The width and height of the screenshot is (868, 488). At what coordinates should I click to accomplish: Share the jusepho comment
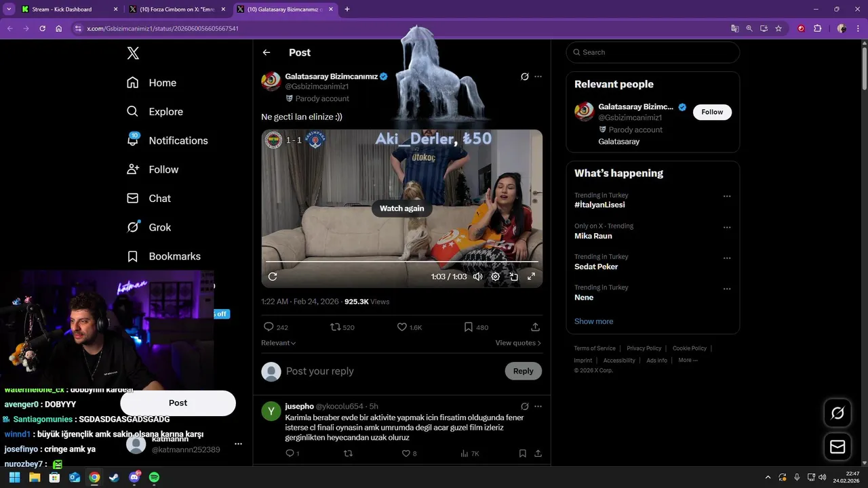click(x=538, y=453)
